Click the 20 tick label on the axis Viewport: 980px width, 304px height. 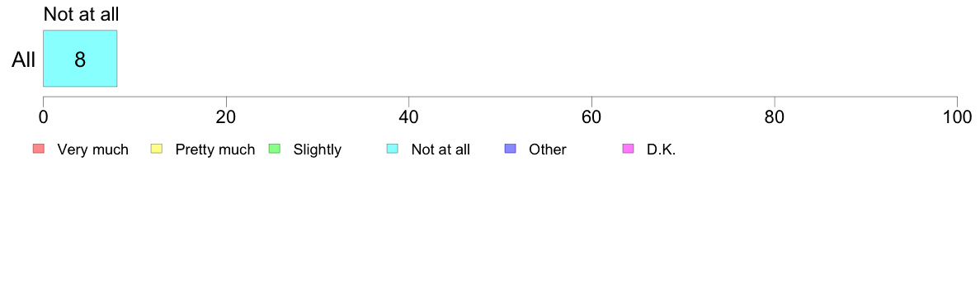point(226,116)
